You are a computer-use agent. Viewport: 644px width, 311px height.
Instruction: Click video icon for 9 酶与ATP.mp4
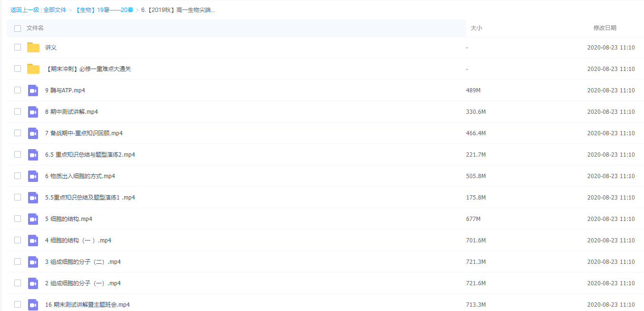pos(33,90)
